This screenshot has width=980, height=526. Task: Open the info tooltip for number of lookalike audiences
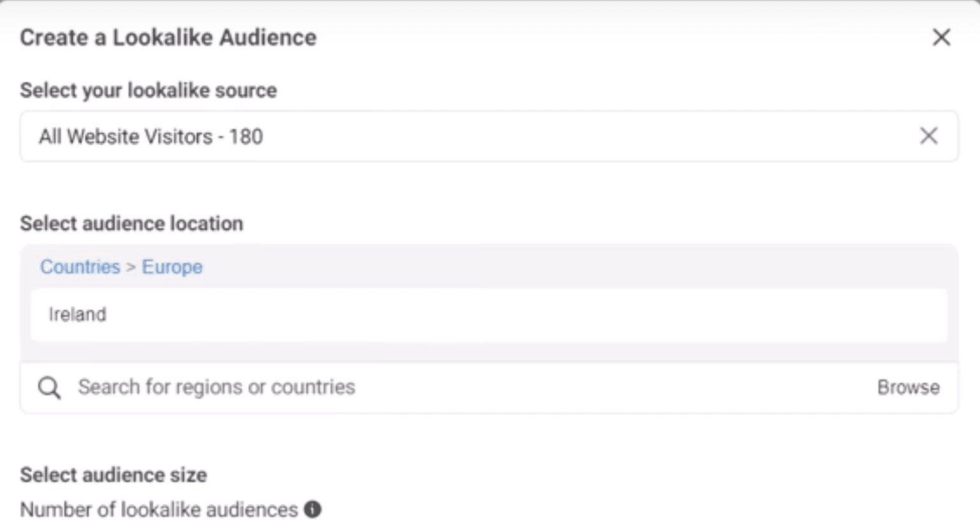[x=313, y=509]
